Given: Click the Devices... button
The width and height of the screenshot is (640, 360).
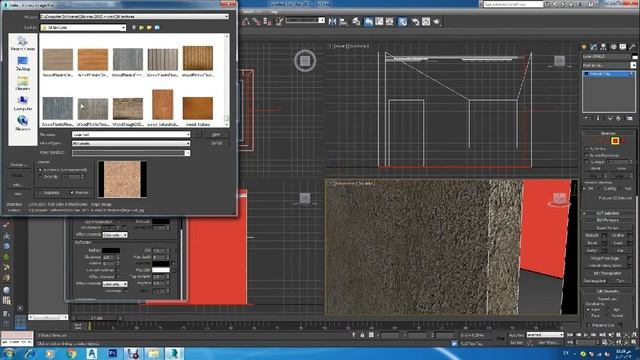Looking at the screenshot, I should point(18,165).
